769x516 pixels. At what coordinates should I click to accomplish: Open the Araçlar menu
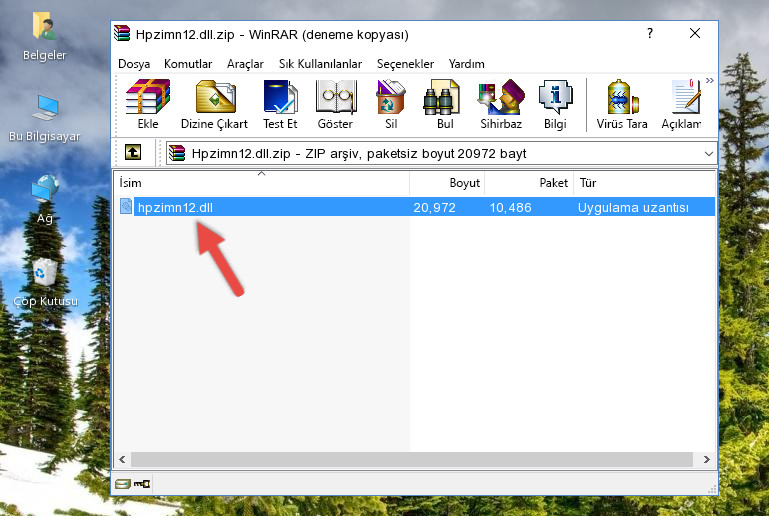(x=245, y=64)
